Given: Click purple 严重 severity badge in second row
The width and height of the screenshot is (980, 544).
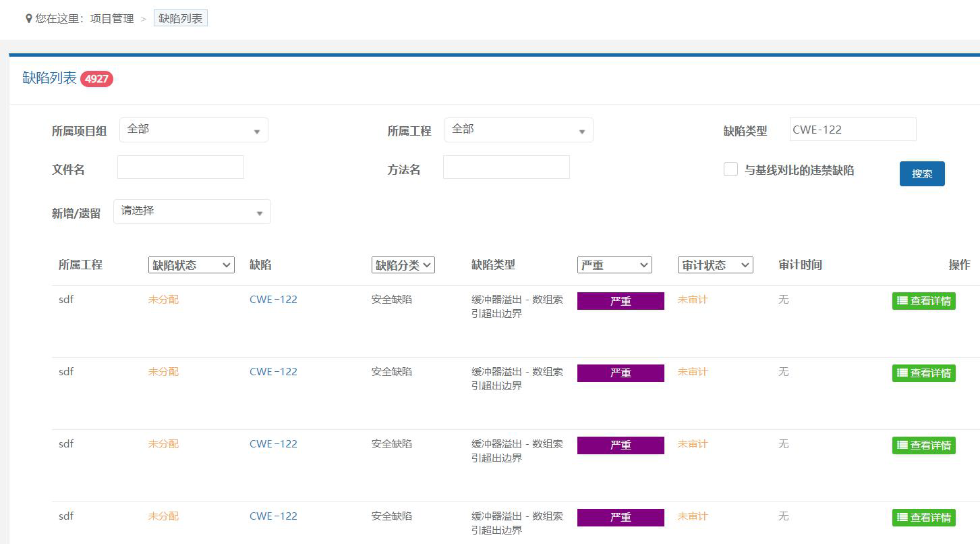Looking at the screenshot, I should pos(621,373).
